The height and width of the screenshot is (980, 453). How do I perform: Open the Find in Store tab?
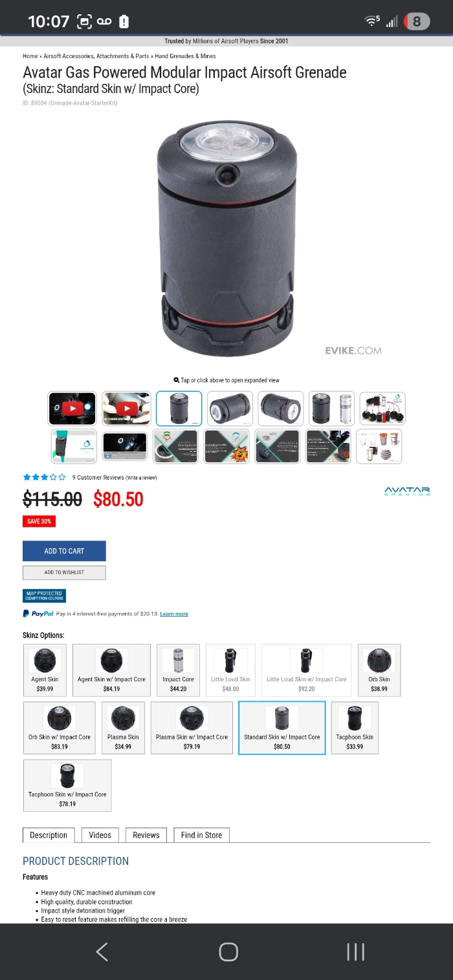pos(201,835)
